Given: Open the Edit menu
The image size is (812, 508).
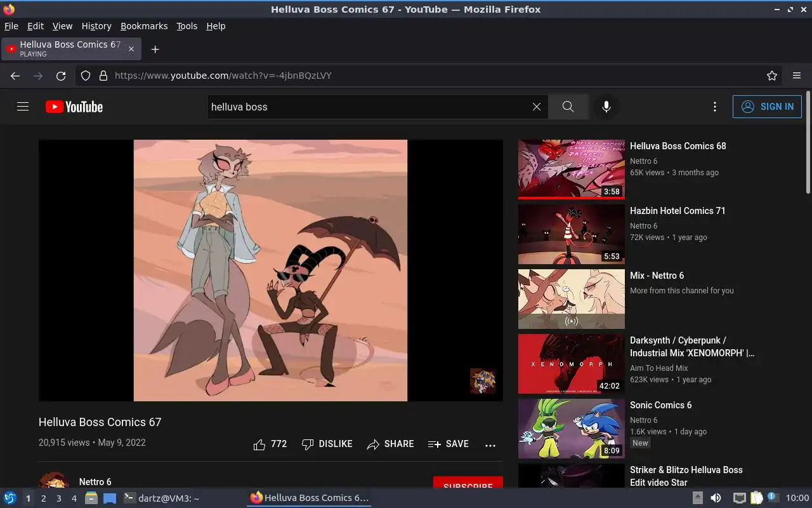Looking at the screenshot, I should (36, 26).
